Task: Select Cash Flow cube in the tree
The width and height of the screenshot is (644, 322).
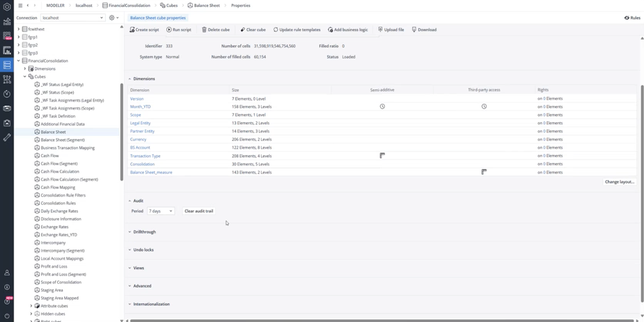Action: (50, 156)
